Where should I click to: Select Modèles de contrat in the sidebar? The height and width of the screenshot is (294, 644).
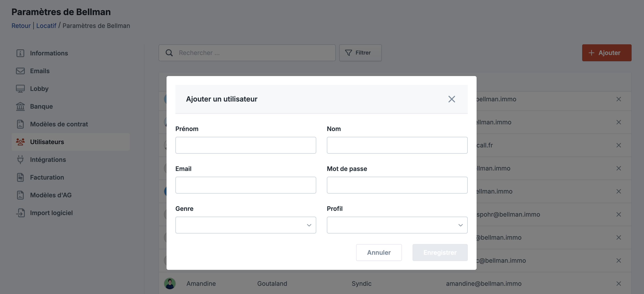click(x=70, y=124)
